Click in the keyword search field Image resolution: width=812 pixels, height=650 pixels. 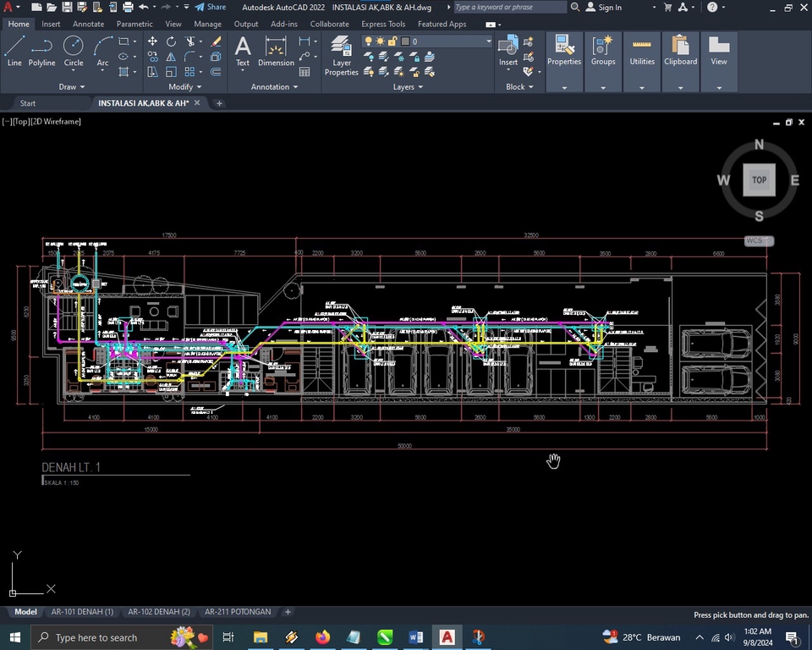click(x=509, y=8)
